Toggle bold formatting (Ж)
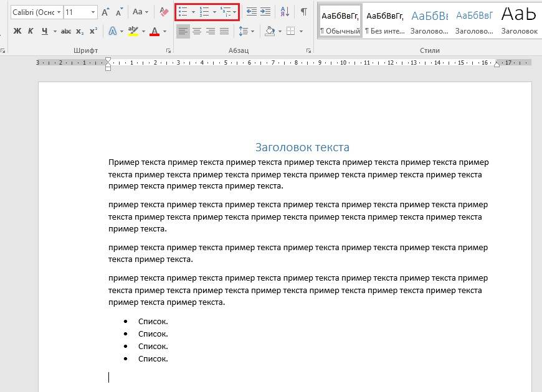542x392 pixels. tap(17, 31)
